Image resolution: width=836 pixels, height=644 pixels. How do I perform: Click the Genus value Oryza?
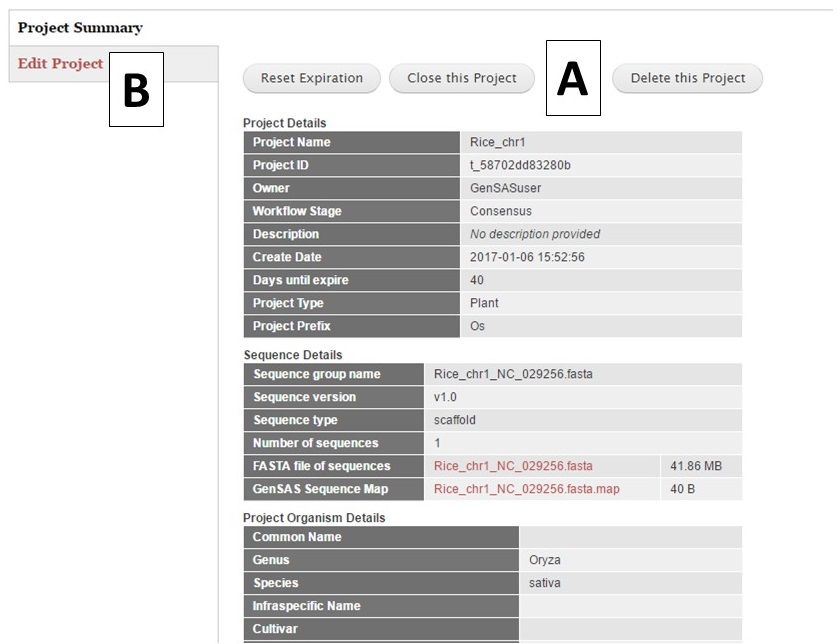(x=544, y=560)
